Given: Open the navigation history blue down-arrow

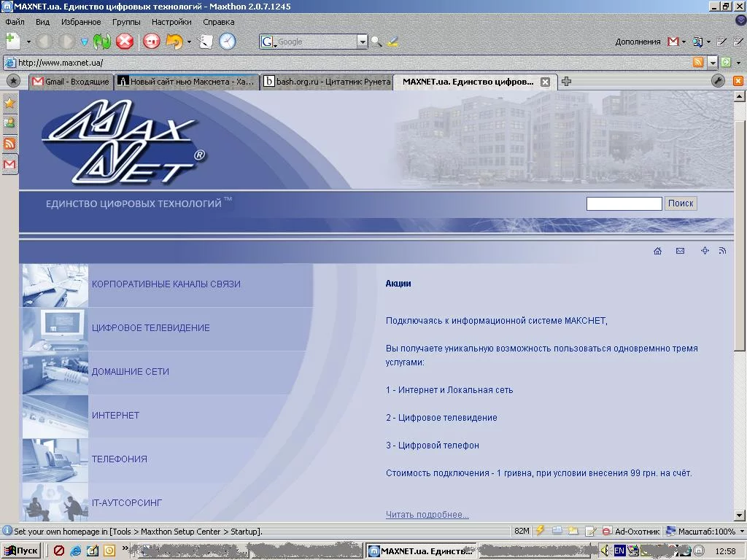Looking at the screenshot, I should point(85,42).
